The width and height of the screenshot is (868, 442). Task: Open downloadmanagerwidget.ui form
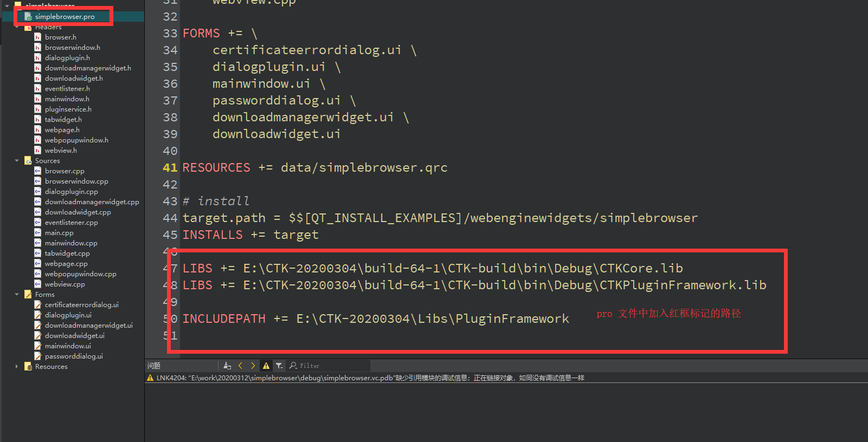88,326
